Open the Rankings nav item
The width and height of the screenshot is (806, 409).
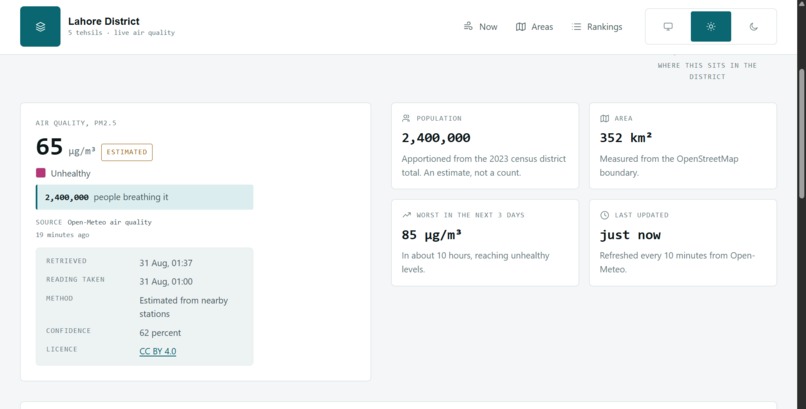[x=597, y=27]
